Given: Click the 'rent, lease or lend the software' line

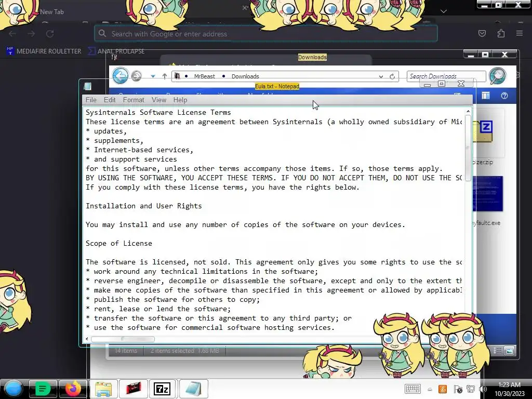Looking at the screenshot, I should pos(158,309).
